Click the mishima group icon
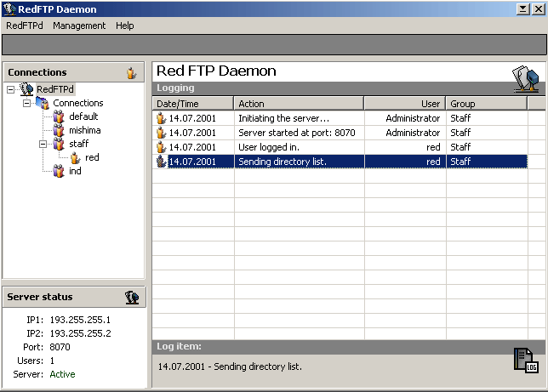The width and height of the screenshot is (548, 392). pyautogui.click(x=59, y=130)
